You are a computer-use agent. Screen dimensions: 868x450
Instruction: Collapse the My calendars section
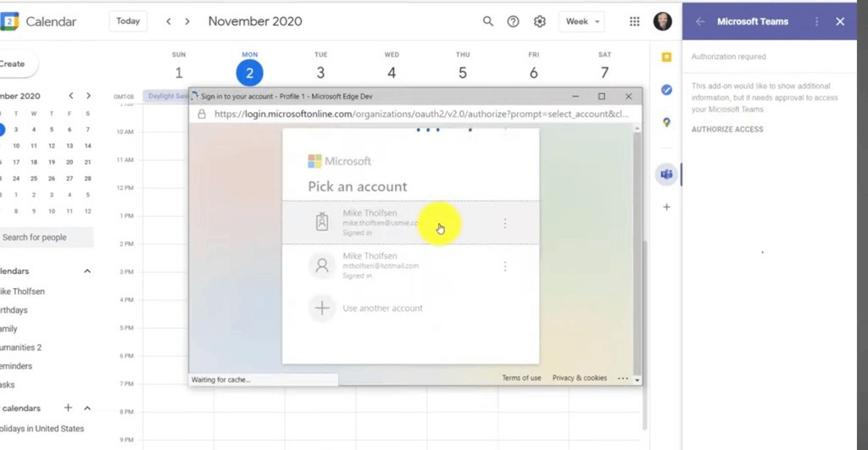87,271
